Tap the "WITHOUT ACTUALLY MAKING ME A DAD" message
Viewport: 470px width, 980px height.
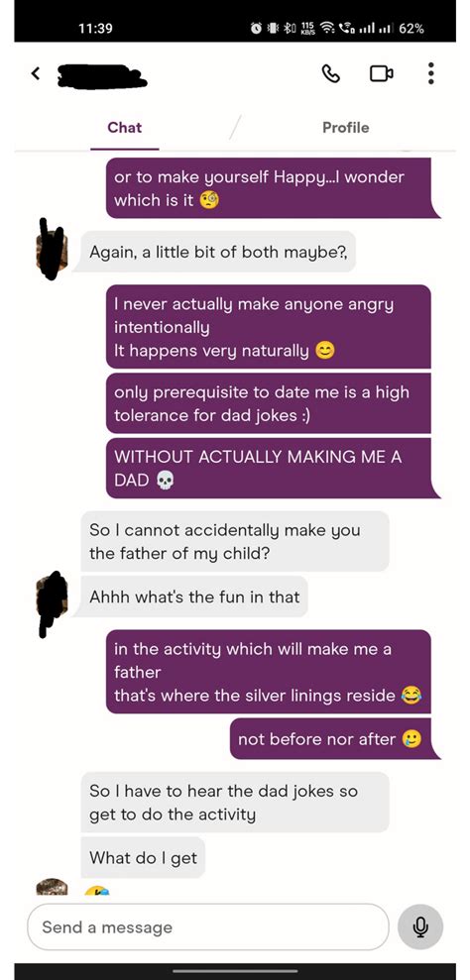(269, 468)
